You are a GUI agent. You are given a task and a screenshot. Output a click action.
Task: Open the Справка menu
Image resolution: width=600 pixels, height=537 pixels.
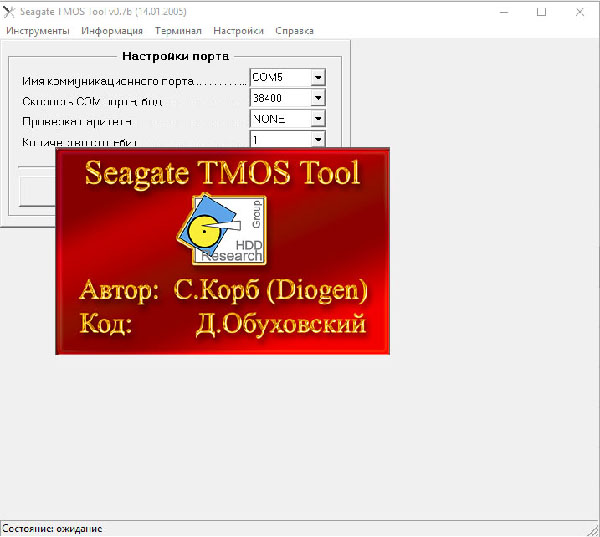[294, 31]
